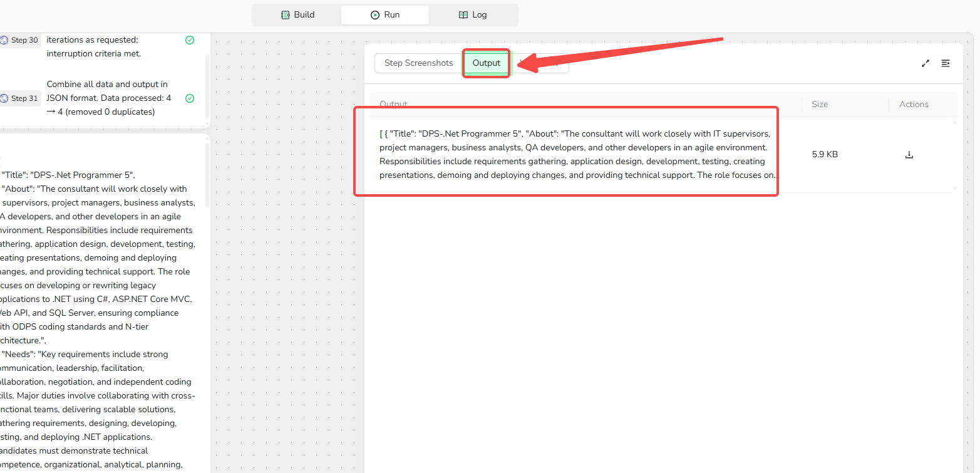The image size is (980, 473).
Task: Click the green checkmark on Step 31
Action: point(190,98)
